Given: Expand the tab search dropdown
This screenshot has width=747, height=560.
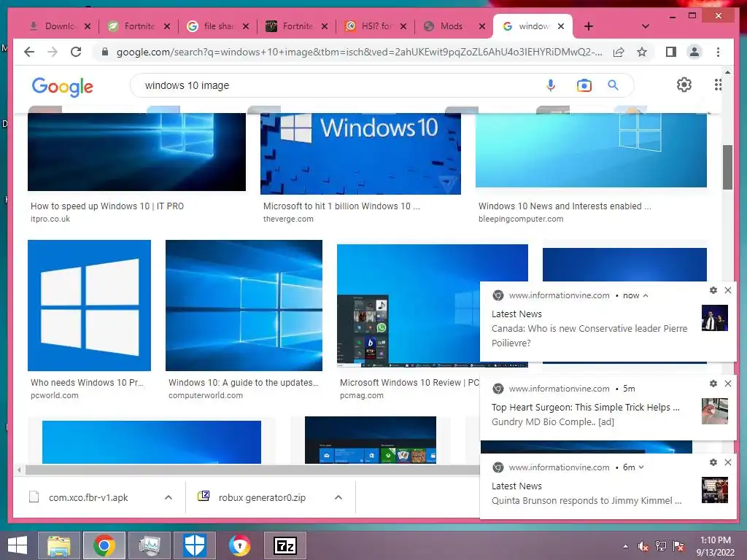Looking at the screenshot, I should tap(645, 26).
